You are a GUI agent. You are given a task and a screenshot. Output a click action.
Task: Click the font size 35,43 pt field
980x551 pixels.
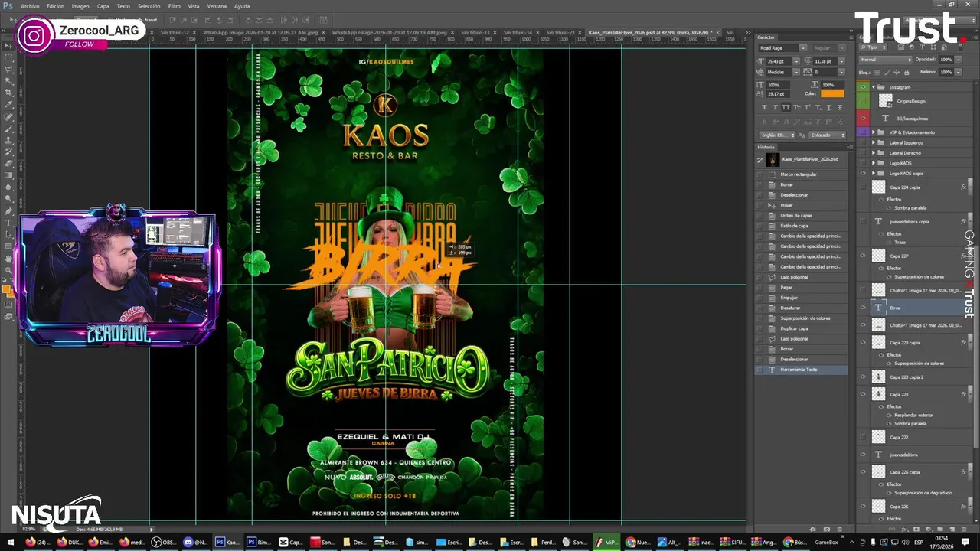pos(779,60)
